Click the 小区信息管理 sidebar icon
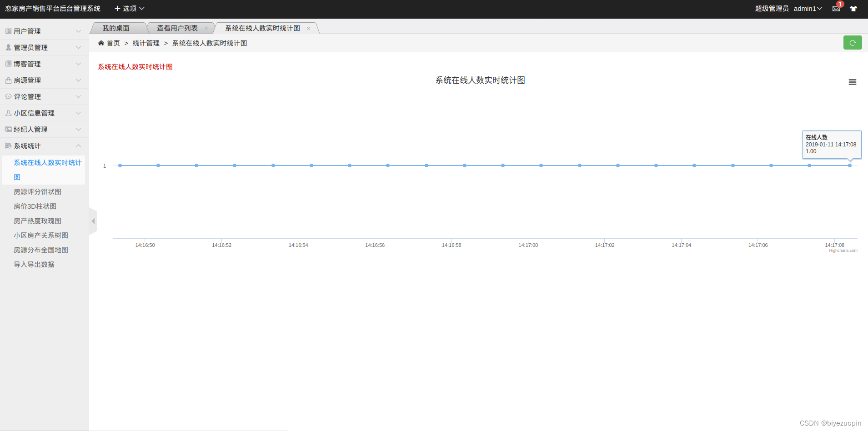 click(8, 113)
